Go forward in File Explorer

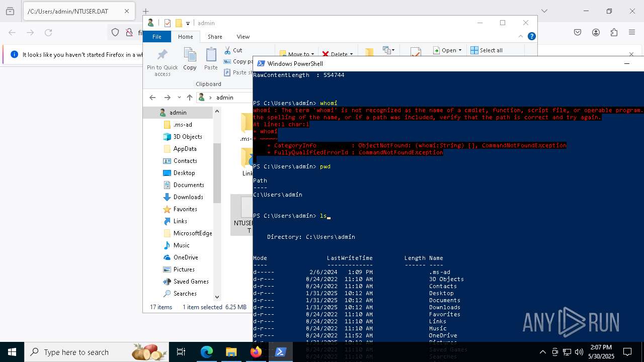167,98
